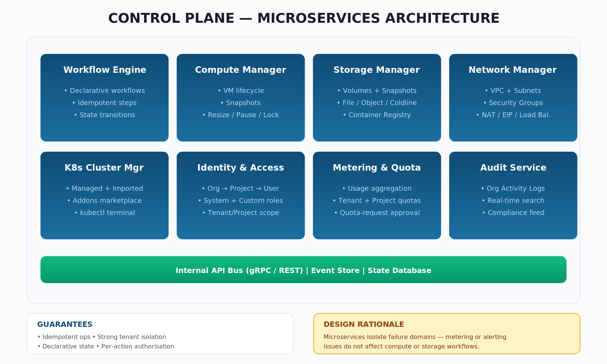Select the Storage Manager heading
The height and width of the screenshot is (364, 607).
pyautogui.click(x=377, y=70)
